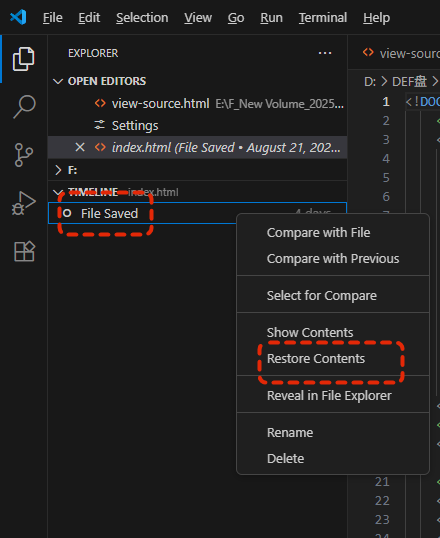Select the File Saved timeline entry
440x538 pixels.
click(197, 213)
